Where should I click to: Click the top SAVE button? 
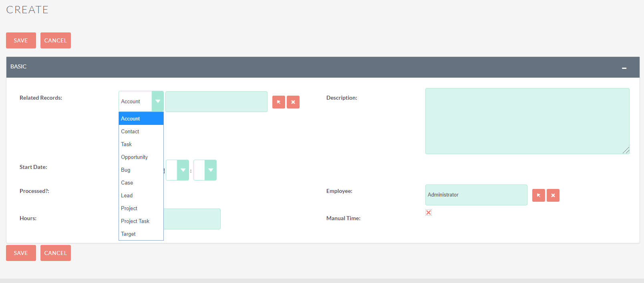pos(21,40)
